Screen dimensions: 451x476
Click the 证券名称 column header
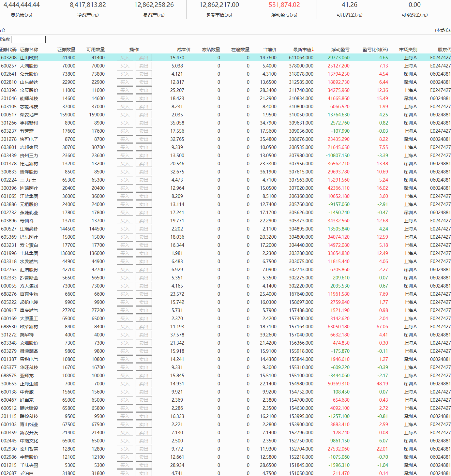29,50
